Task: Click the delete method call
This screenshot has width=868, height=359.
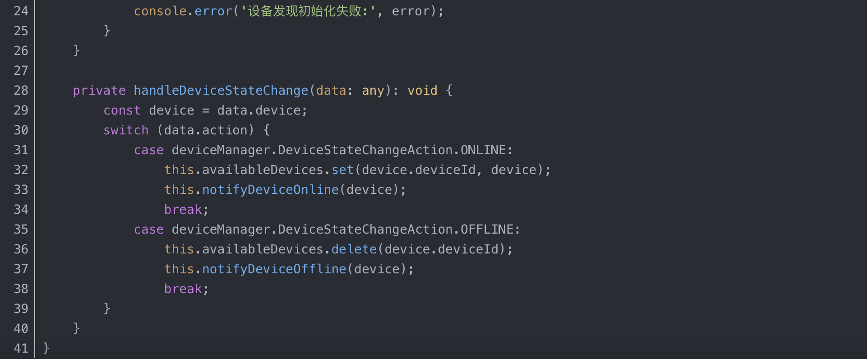Action: click(x=354, y=249)
